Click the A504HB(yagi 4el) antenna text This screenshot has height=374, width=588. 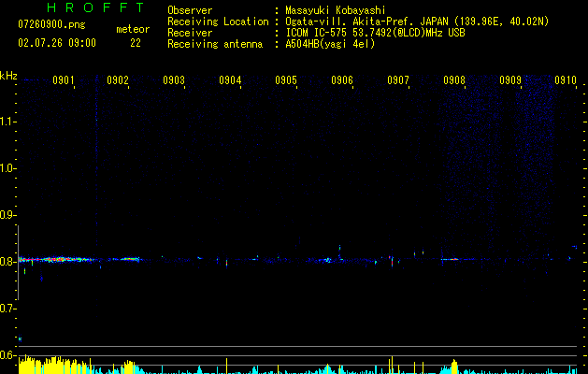330,44
